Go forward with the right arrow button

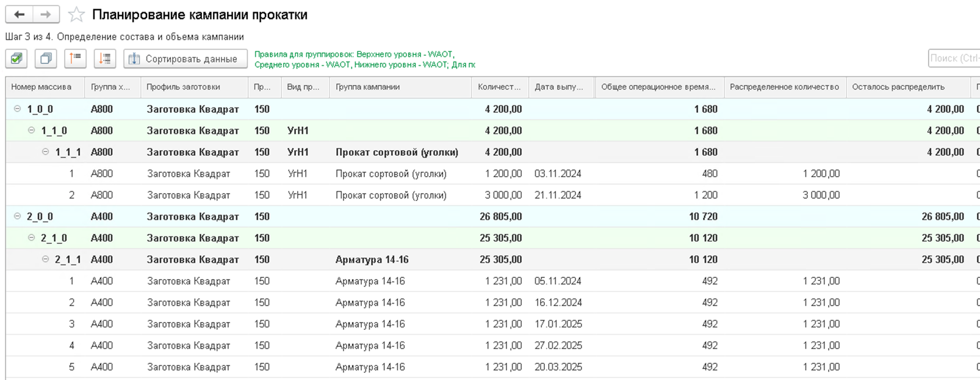[x=46, y=15]
